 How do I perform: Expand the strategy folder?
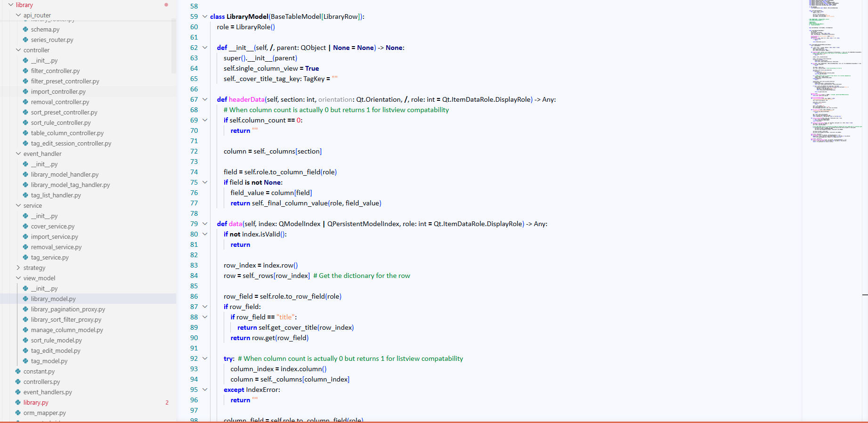tap(18, 268)
